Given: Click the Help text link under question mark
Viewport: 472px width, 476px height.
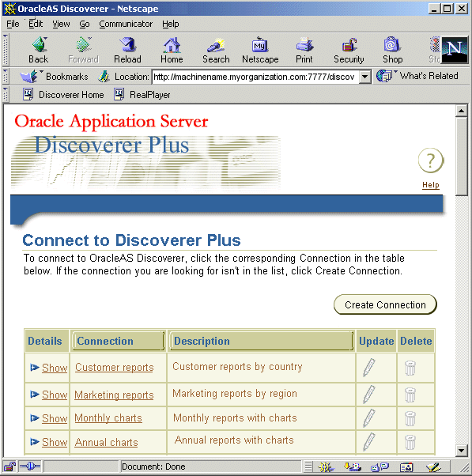Looking at the screenshot, I should 431,185.
